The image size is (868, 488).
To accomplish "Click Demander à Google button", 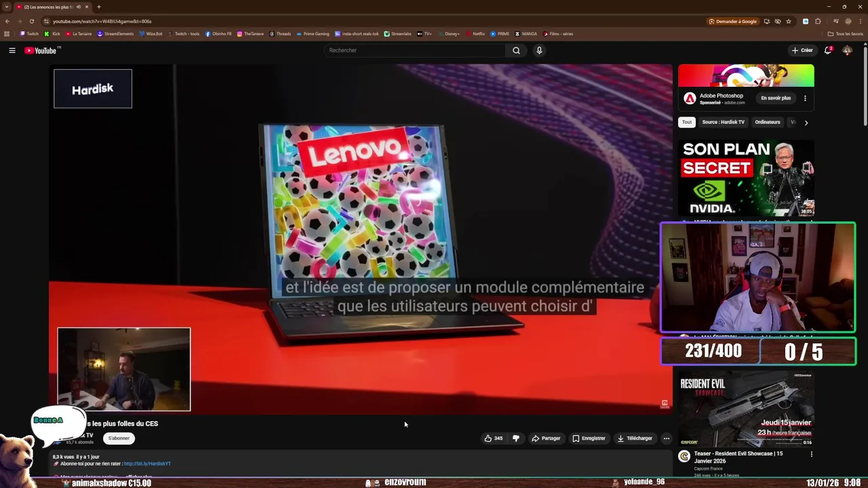I will (x=732, y=21).
